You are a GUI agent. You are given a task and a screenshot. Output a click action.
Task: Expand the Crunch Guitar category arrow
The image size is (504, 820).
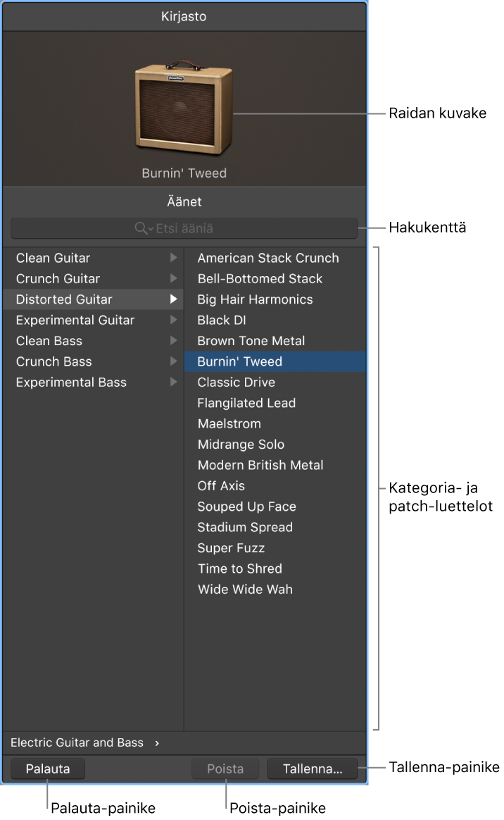(x=173, y=278)
